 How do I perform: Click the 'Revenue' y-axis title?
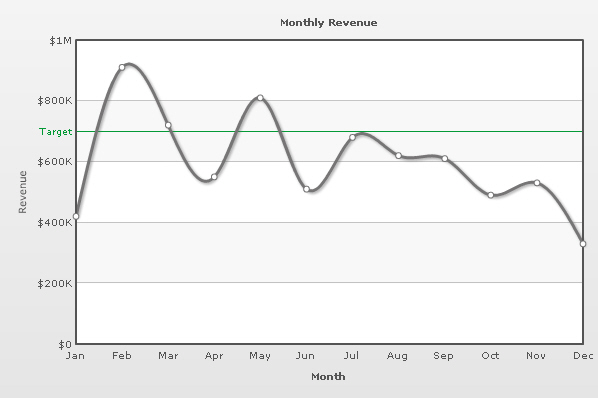[x=23, y=192]
